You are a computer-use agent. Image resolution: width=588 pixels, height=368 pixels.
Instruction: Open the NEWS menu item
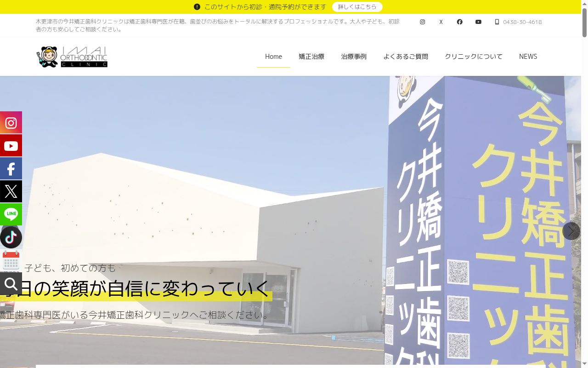(528, 57)
